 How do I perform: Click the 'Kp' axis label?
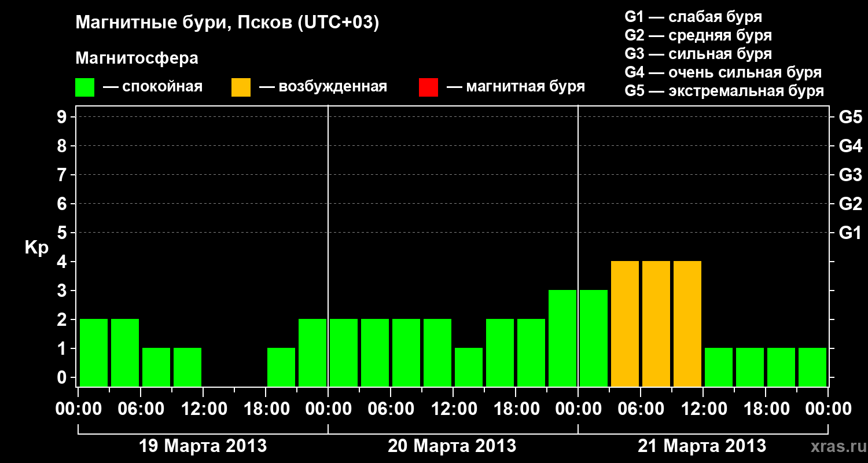36,248
